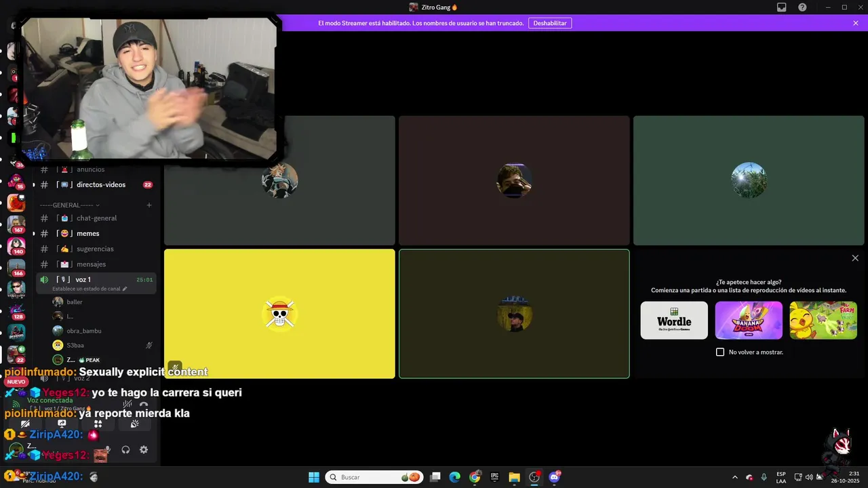Click the straw hat skull avatar tile
Image resolution: width=868 pixels, height=488 pixels.
[x=279, y=314]
